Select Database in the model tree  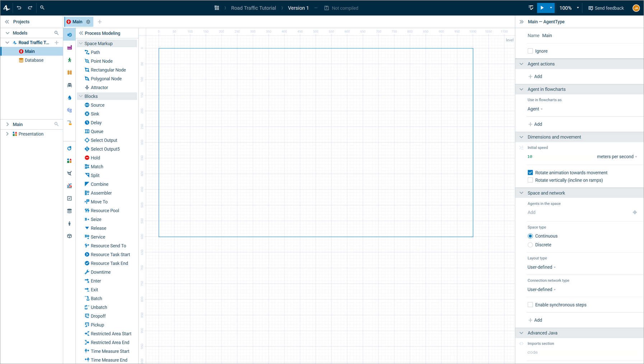pyautogui.click(x=34, y=60)
